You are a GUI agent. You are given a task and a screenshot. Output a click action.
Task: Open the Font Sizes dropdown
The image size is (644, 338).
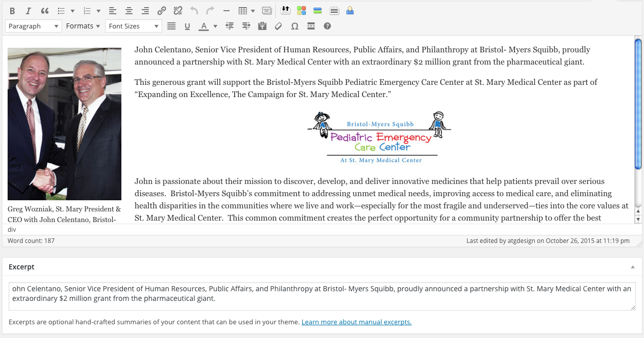133,26
